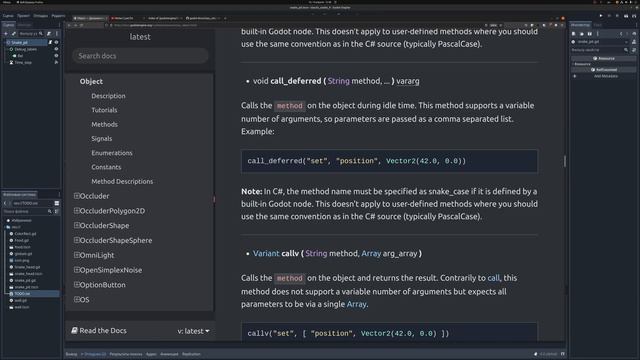This screenshot has height=360, width=640.
Task: Expand the OS docs entry
Action: tap(76, 300)
